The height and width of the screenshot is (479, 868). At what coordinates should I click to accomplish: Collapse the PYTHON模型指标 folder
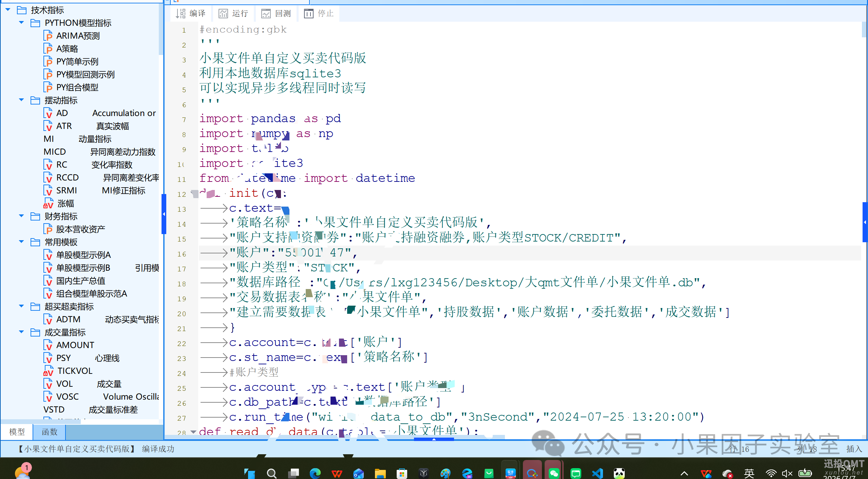pyautogui.click(x=21, y=22)
